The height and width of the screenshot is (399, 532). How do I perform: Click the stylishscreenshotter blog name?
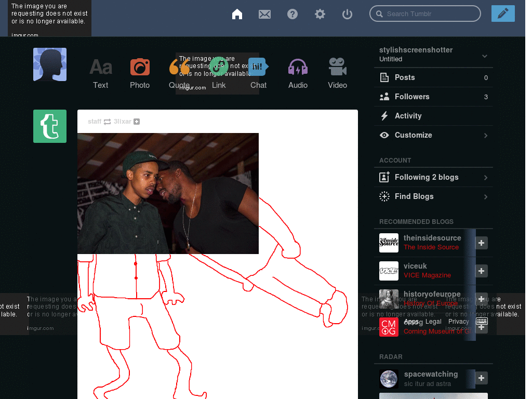click(x=416, y=50)
